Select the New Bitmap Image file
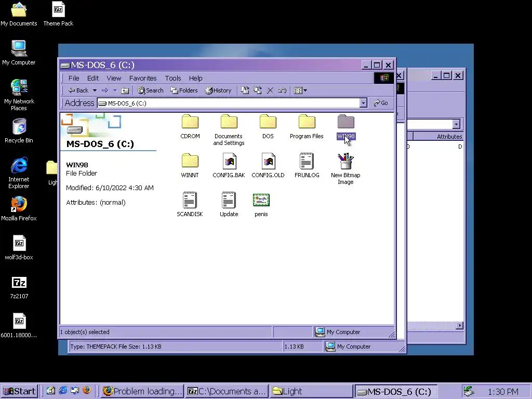 (345, 169)
